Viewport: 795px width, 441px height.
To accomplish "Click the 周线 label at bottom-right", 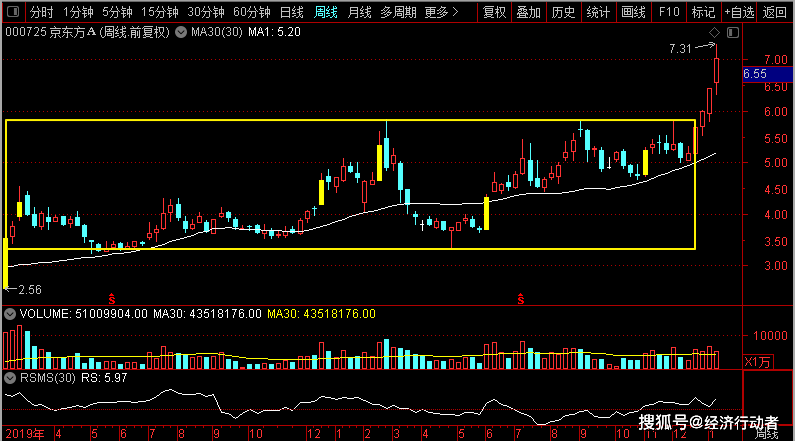I will (x=766, y=435).
